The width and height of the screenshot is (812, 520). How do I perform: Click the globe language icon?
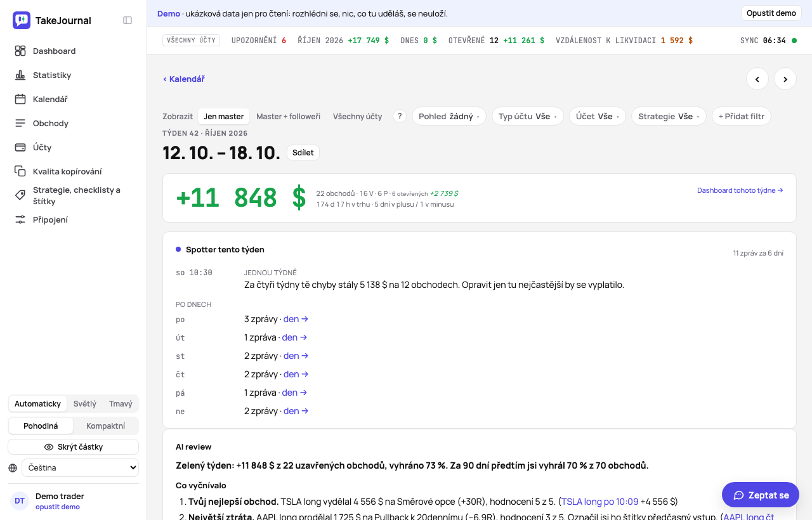[13, 468]
